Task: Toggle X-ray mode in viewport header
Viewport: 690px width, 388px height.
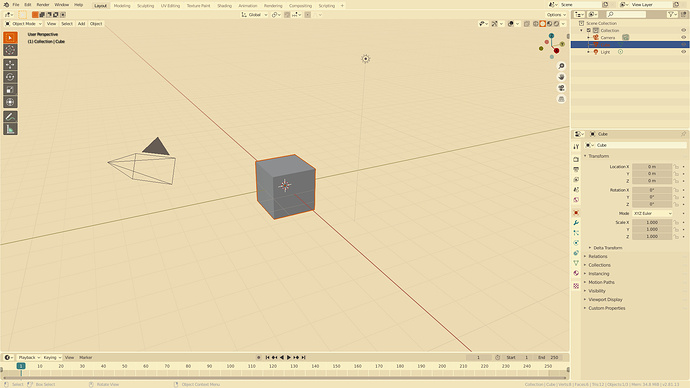Action: [527, 24]
